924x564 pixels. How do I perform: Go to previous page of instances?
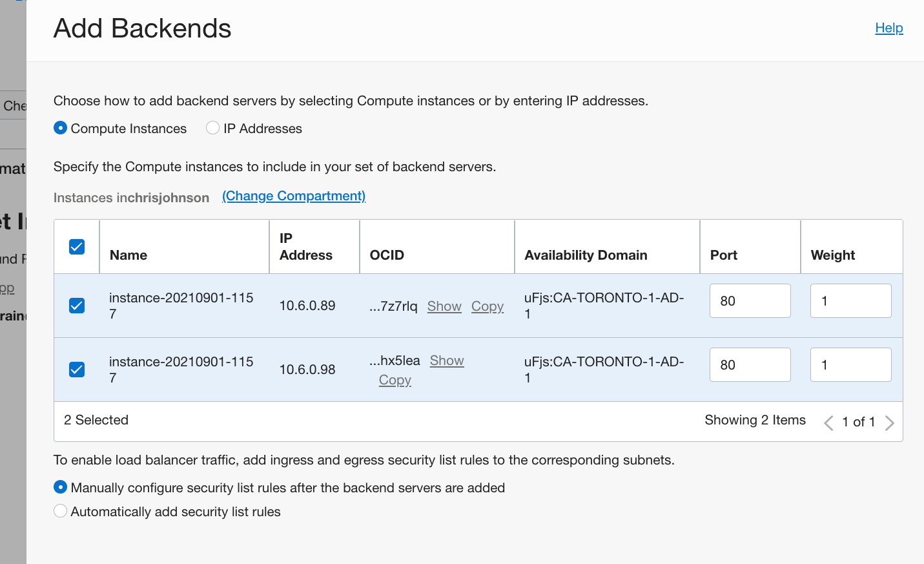[x=828, y=423]
